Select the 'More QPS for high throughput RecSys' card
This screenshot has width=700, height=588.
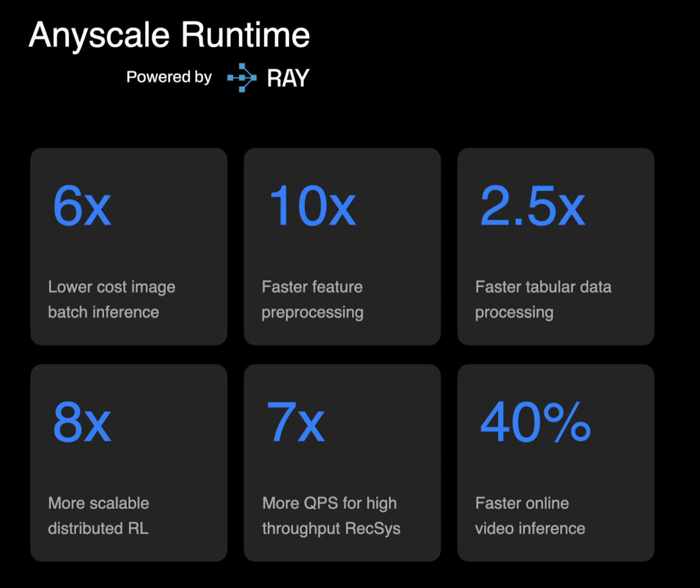342,463
